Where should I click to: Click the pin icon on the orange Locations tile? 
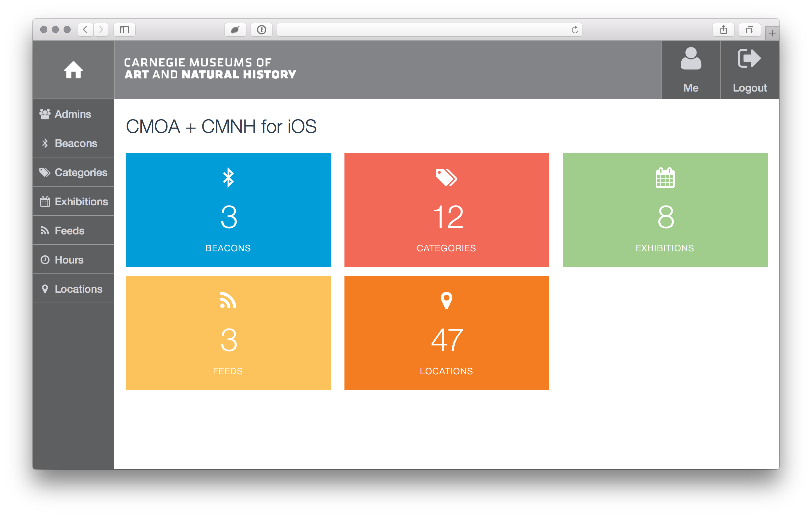click(x=446, y=300)
